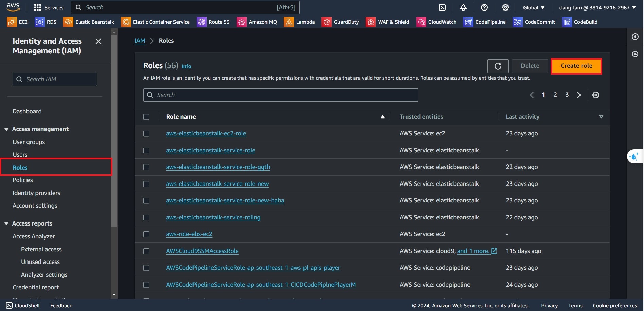This screenshot has width=644, height=311.
Task: Collapse the Access reports section
Action: pyautogui.click(x=6, y=223)
